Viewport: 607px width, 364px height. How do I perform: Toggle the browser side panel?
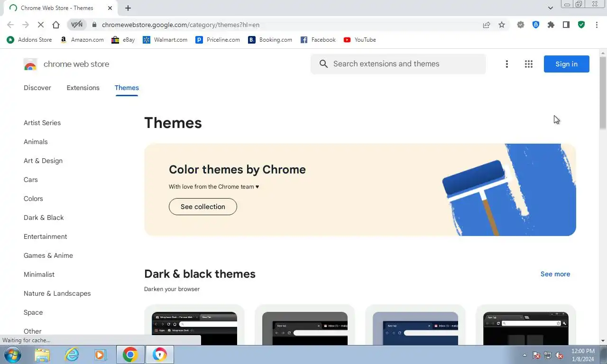point(566,25)
